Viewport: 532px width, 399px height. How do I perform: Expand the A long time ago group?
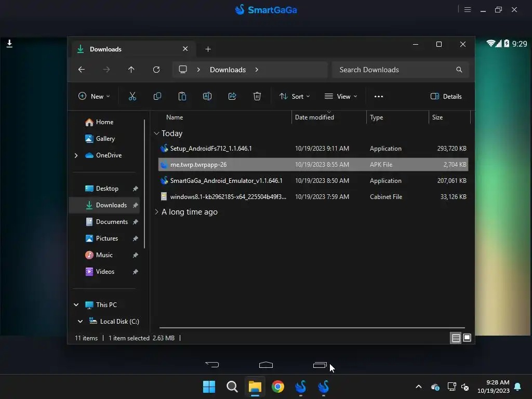(156, 212)
